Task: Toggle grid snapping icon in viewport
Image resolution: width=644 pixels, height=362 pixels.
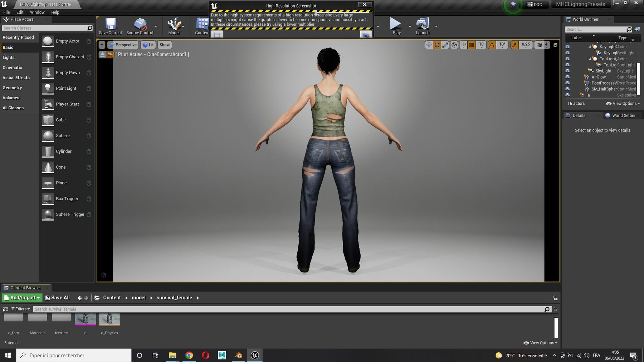Action: (x=472, y=45)
